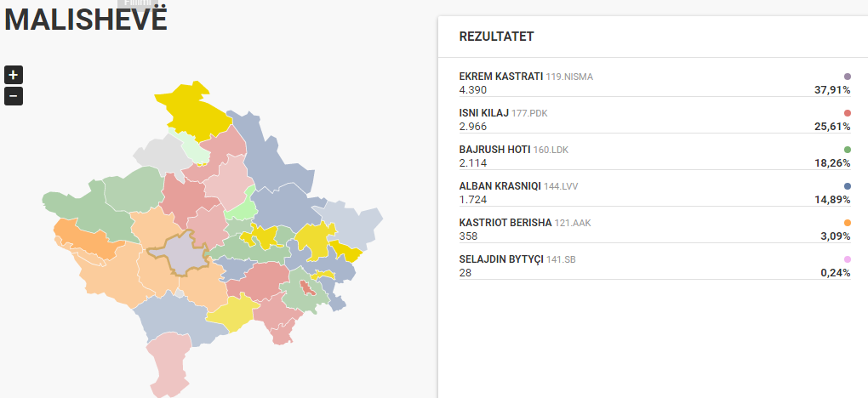Click the purple NISMA color dot
Image resolution: width=868 pixels, height=398 pixels.
coord(847,77)
